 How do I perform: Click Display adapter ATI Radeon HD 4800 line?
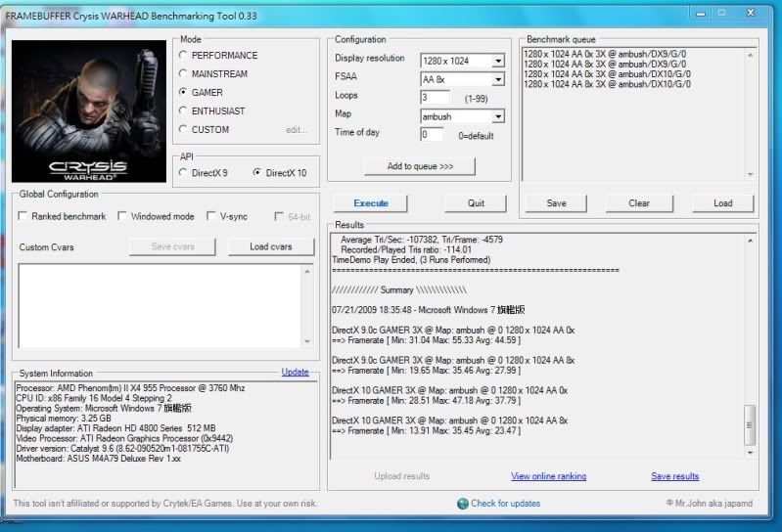click(x=115, y=428)
